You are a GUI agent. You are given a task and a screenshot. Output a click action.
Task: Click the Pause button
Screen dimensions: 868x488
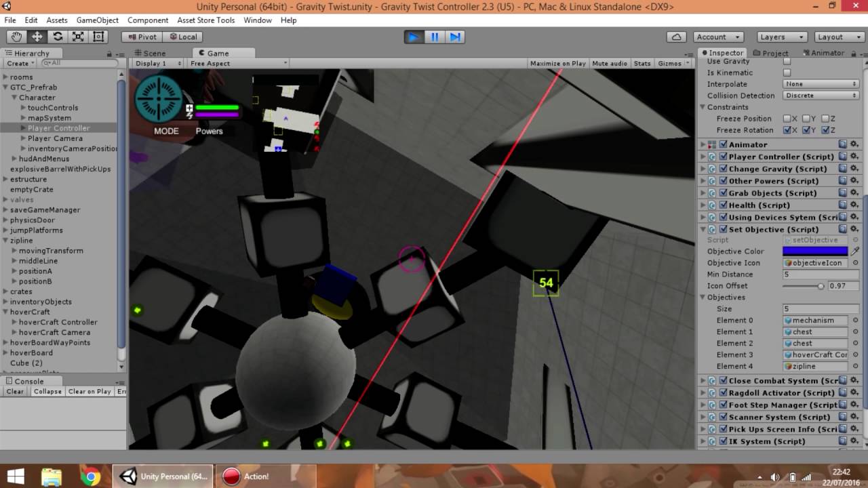click(435, 37)
